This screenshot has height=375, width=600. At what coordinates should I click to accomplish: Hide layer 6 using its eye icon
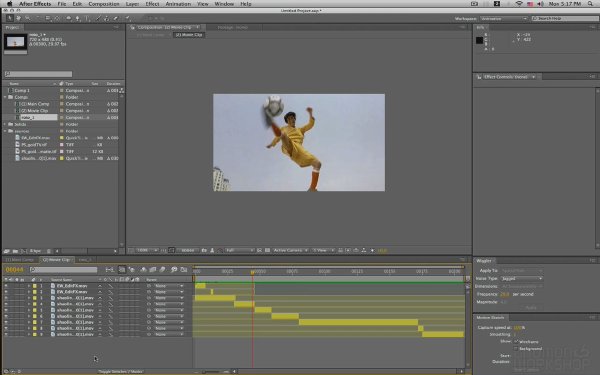[6, 316]
